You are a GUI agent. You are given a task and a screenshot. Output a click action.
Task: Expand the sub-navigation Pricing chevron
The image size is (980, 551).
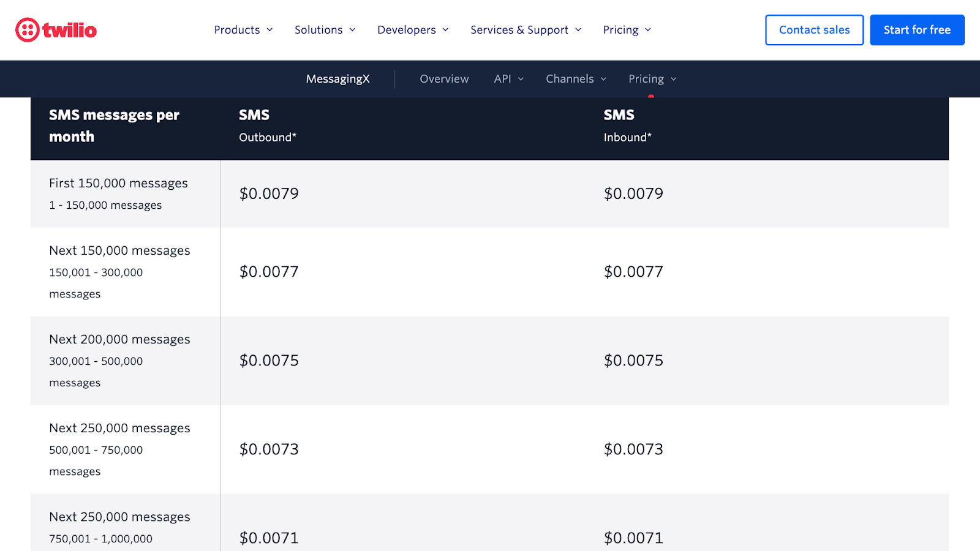(x=674, y=79)
